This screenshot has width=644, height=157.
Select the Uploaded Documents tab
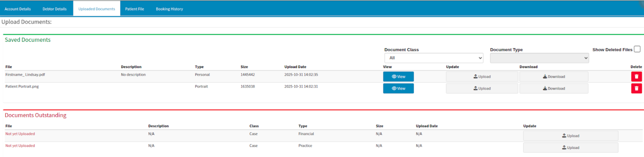tap(97, 8)
